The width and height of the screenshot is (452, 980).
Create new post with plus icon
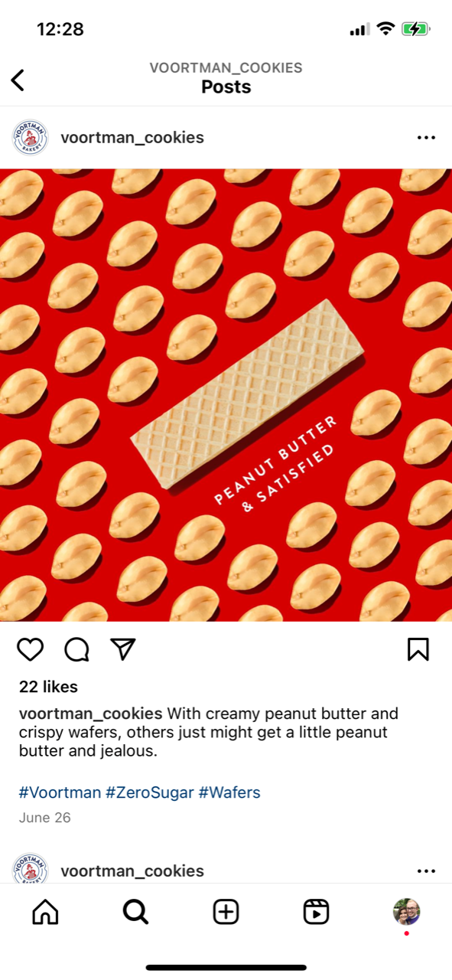(x=226, y=912)
